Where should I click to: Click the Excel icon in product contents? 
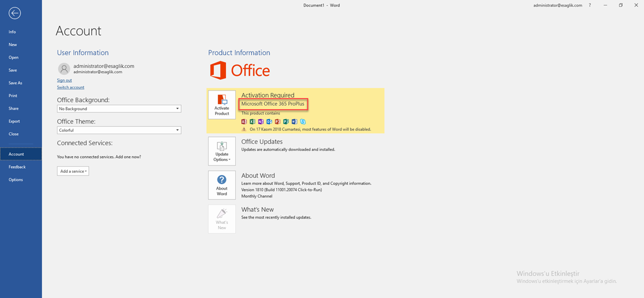[253, 122]
